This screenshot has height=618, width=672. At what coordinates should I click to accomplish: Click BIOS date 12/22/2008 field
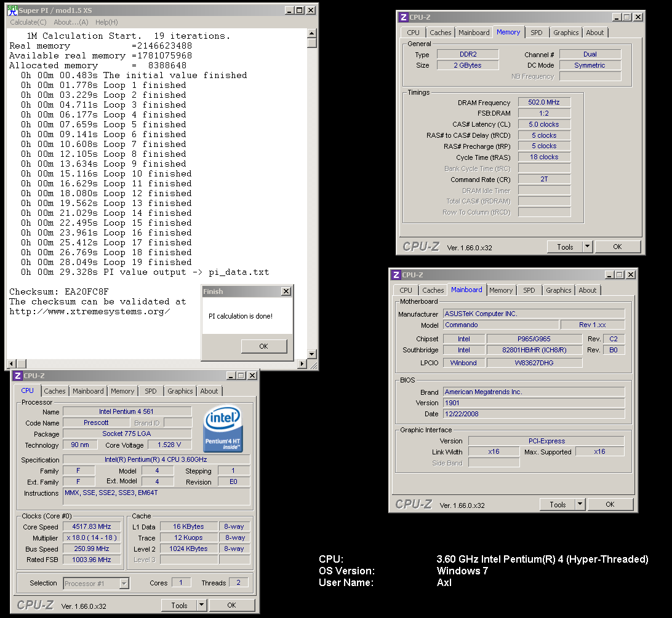click(x=534, y=414)
